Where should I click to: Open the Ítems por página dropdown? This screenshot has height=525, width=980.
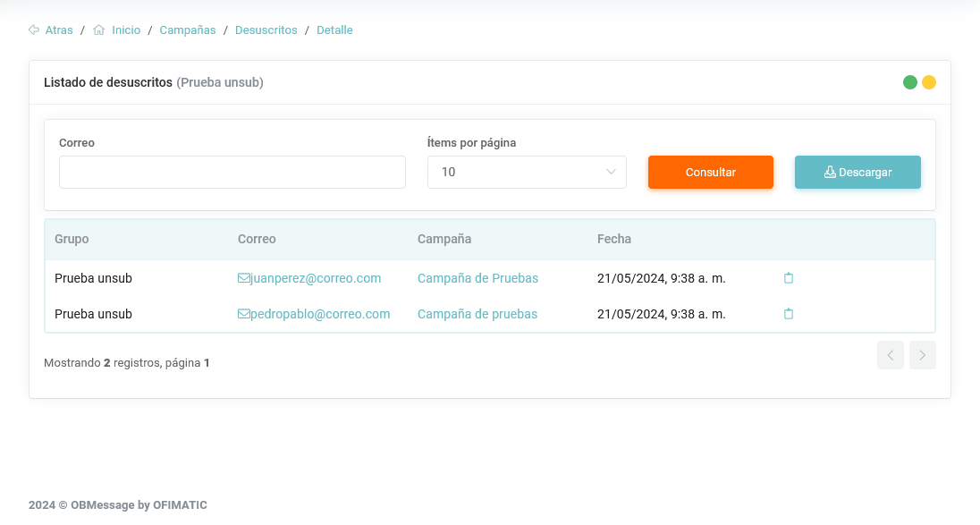click(527, 172)
